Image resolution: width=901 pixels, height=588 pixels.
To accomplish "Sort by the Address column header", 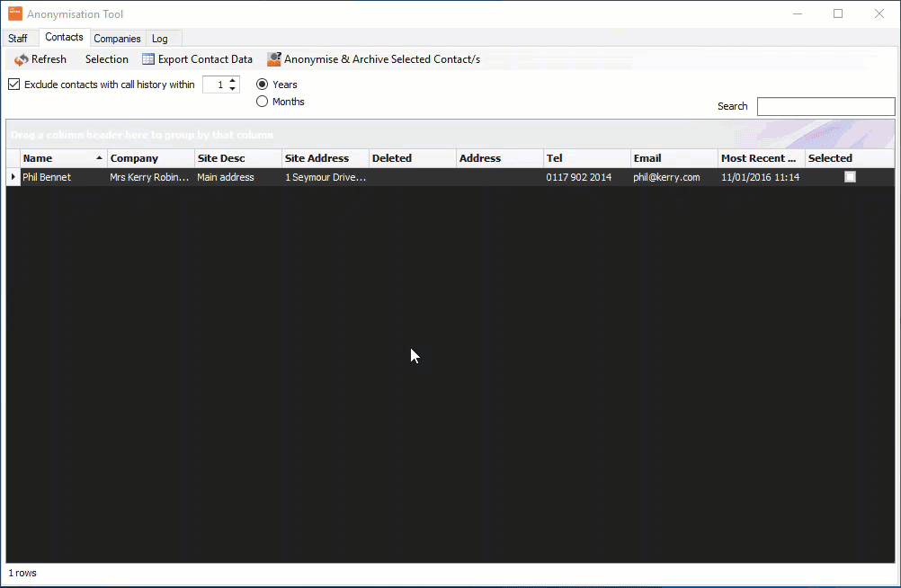I will [500, 158].
